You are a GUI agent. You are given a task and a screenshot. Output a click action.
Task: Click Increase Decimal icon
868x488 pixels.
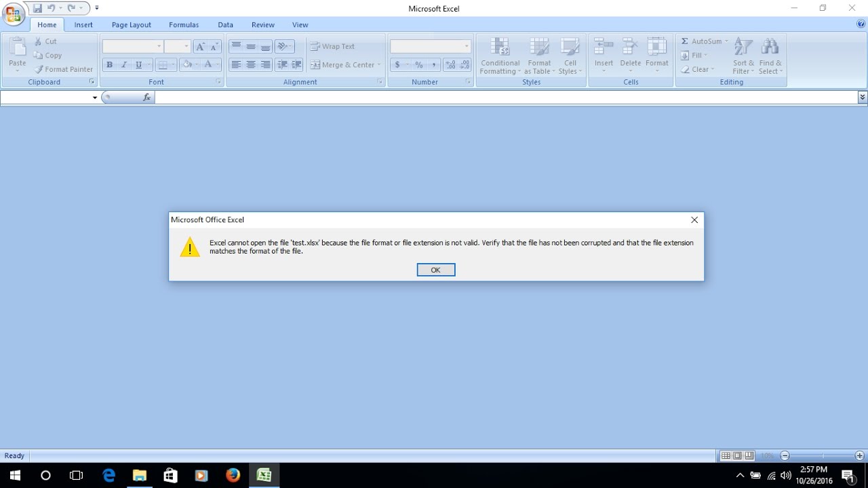click(x=450, y=65)
